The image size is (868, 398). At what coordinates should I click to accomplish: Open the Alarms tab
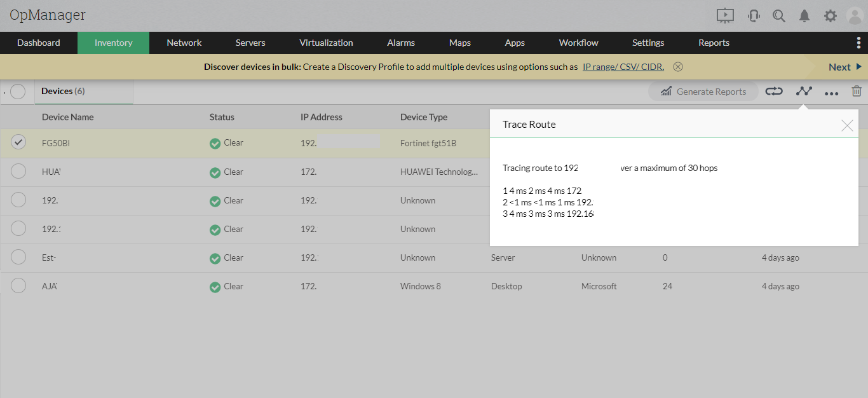[x=401, y=43]
